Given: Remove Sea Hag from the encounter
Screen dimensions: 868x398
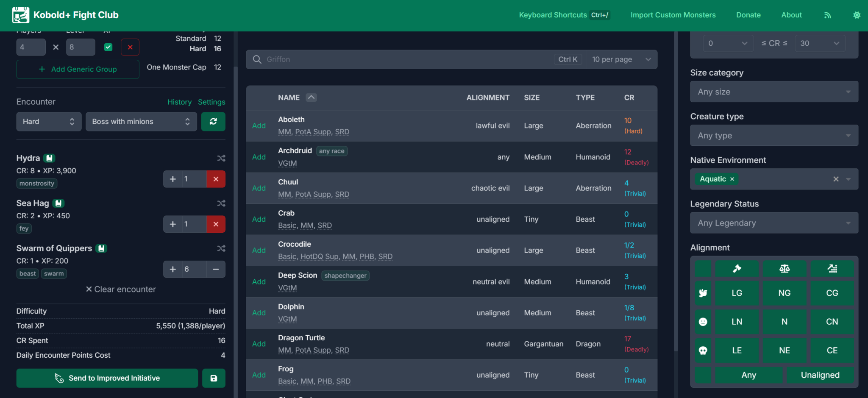Looking at the screenshot, I should 216,224.
